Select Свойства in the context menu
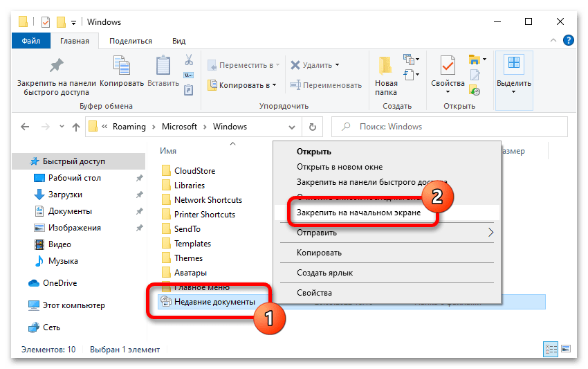Screen dimensions: 588x369 tap(314, 293)
